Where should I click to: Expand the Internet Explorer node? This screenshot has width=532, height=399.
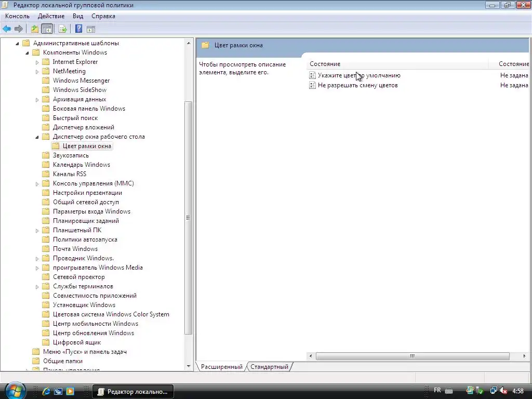click(37, 62)
